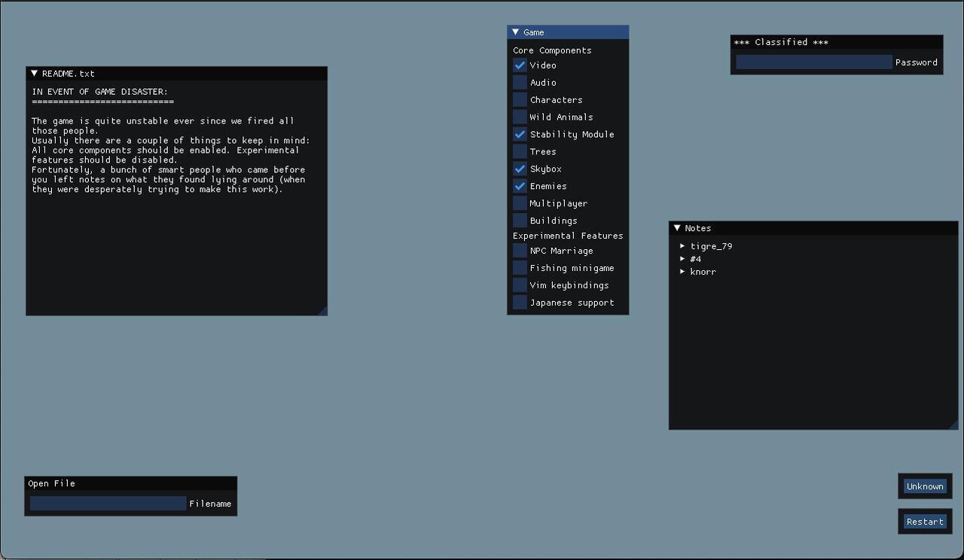Uncheck the Skybox checkbox
Image resolution: width=964 pixels, height=560 pixels.
[x=520, y=169]
